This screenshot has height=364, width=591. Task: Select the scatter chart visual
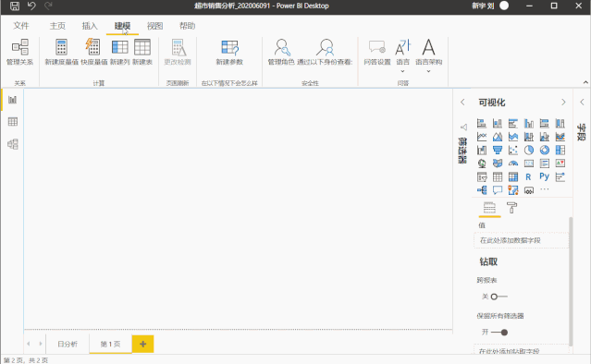pyautogui.click(x=513, y=151)
